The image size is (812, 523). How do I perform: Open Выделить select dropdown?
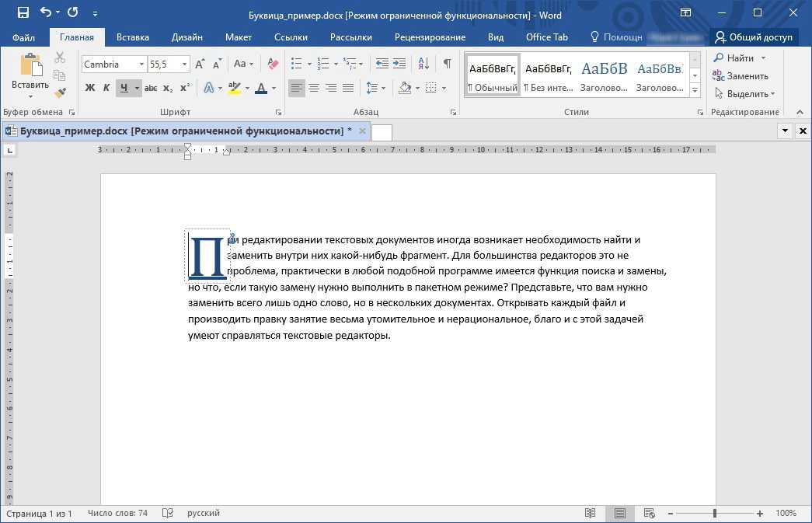pyautogui.click(x=745, y=94)
